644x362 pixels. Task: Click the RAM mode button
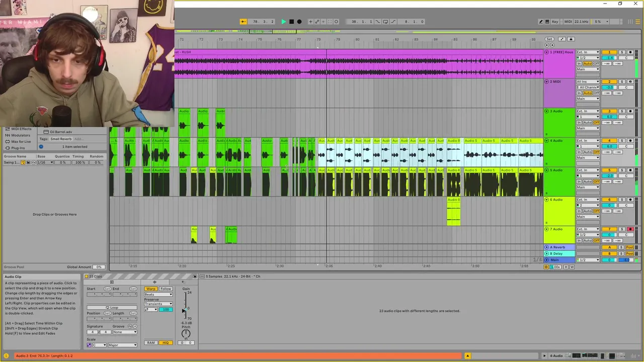pos(151,343)
